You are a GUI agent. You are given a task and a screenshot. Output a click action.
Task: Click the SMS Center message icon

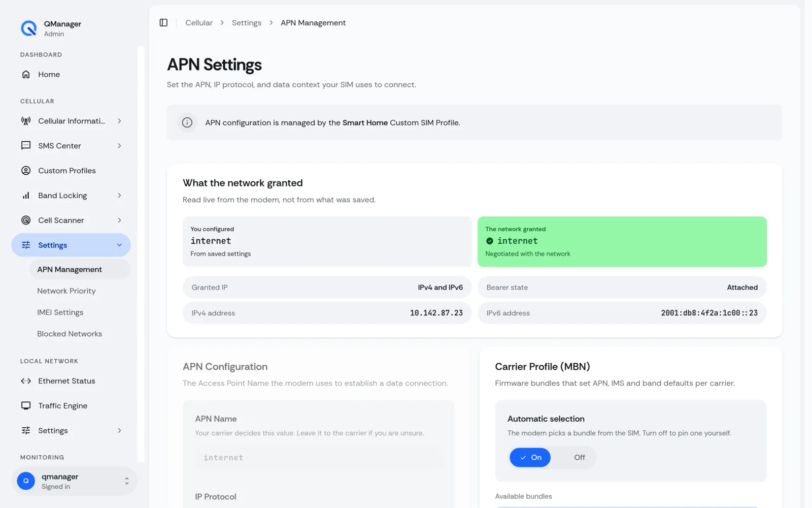point(26,146)
